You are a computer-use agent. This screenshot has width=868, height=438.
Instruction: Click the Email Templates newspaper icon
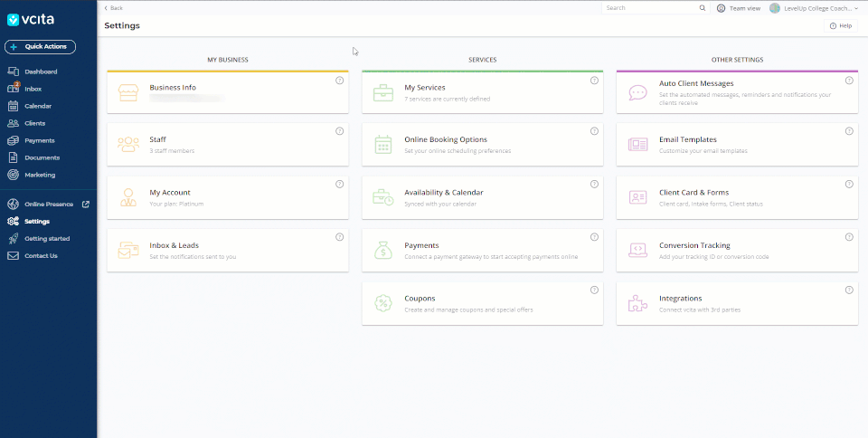637,145
